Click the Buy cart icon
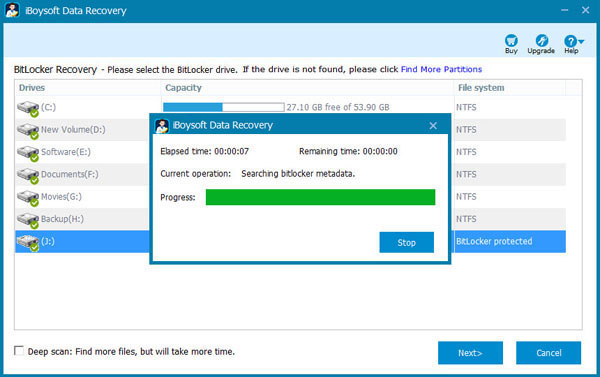The width and height of the screenshot is (600, 377). (x=511, y=40)
